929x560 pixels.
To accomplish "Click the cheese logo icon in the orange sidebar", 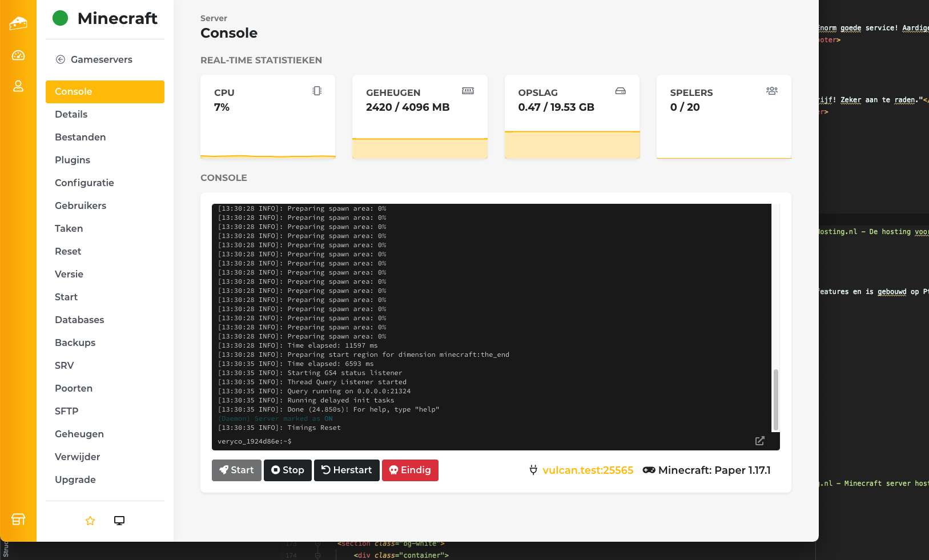I will point(18,23).
